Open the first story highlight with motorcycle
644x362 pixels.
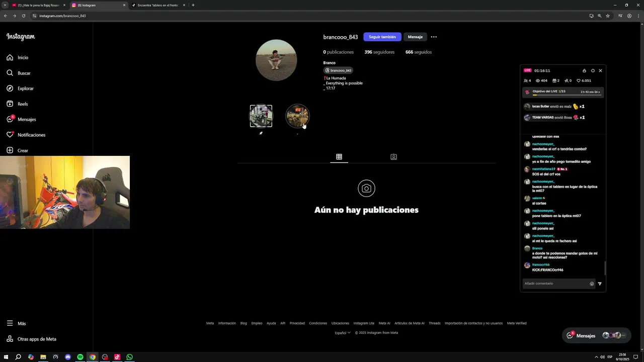[x=261, y=116]
